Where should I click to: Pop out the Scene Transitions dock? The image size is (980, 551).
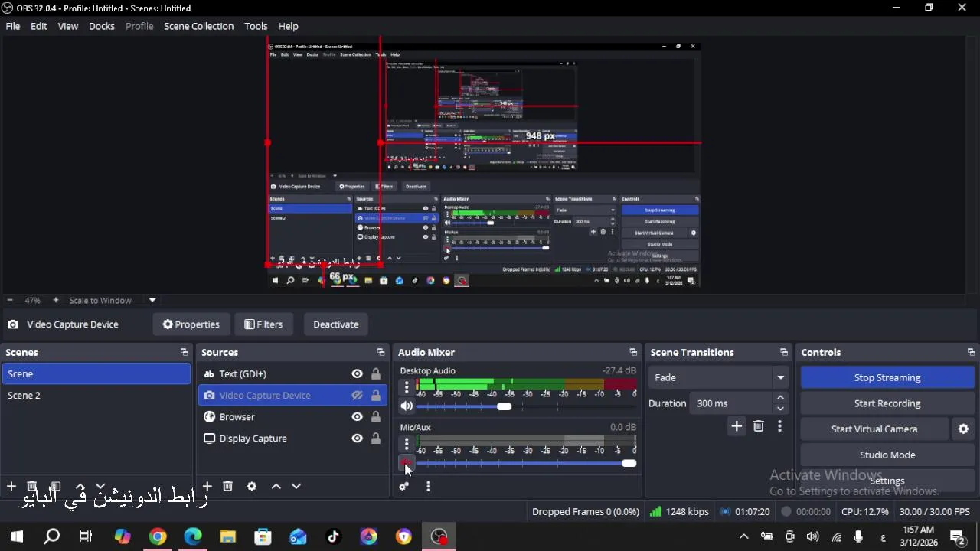(783, 353)
